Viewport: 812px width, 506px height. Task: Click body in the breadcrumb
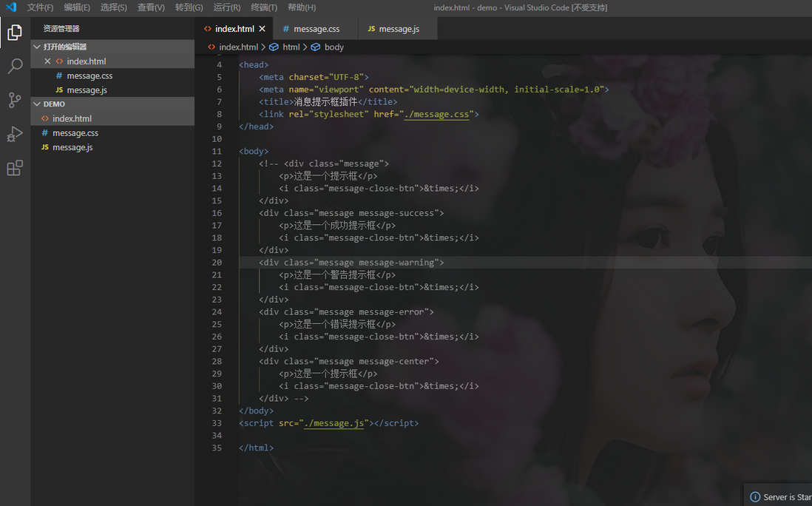[x=334, y=47]
